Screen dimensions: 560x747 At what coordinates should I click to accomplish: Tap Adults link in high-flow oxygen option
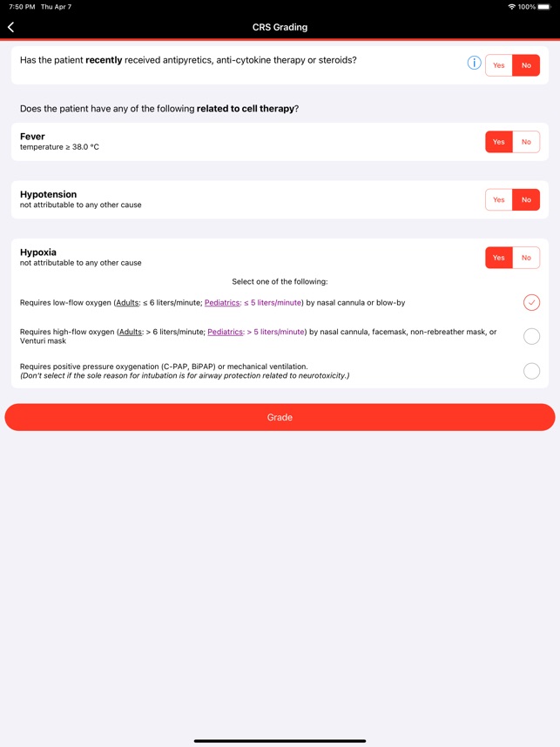(131, 332)
